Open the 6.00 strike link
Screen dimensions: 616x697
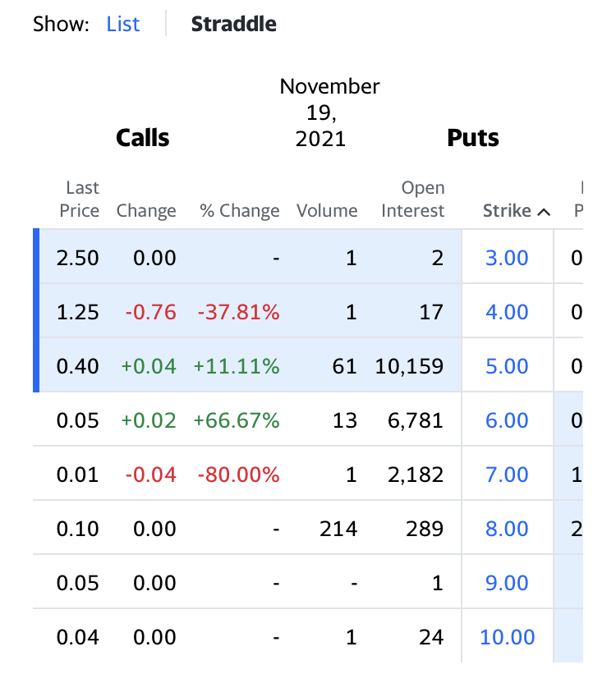point(507,420)
